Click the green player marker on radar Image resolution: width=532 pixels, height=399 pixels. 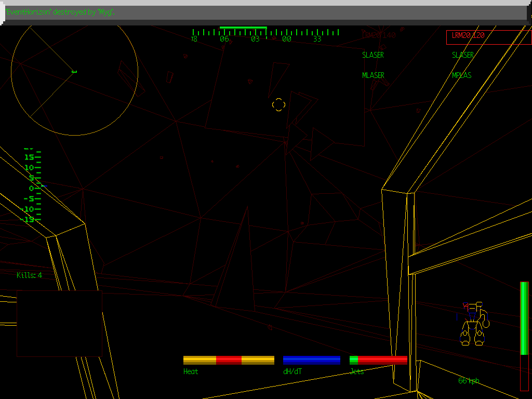tap(74, 72)
